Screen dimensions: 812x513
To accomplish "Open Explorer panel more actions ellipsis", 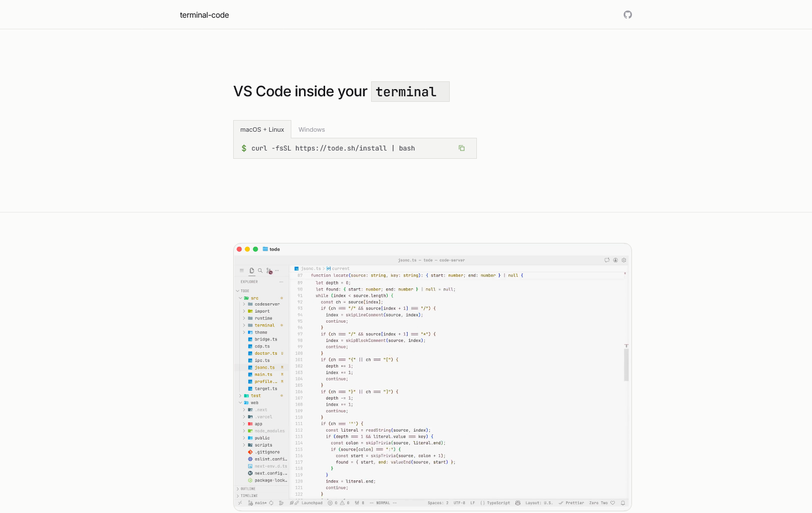I will coord(281,282).
